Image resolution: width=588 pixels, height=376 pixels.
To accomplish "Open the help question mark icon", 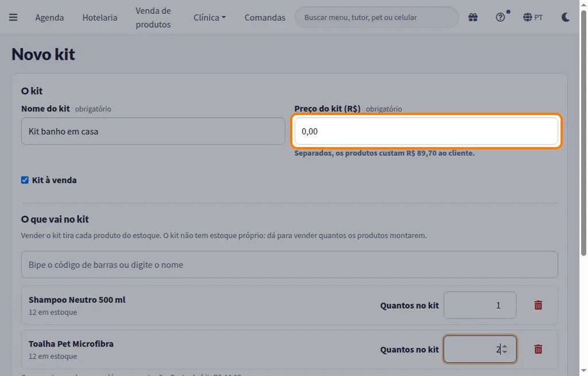I will 500,17.
